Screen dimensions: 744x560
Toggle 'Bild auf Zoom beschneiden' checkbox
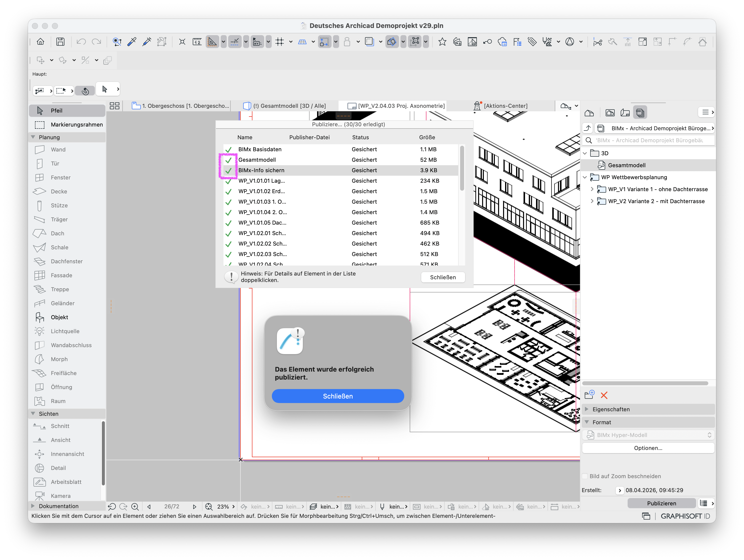point(585,476)
